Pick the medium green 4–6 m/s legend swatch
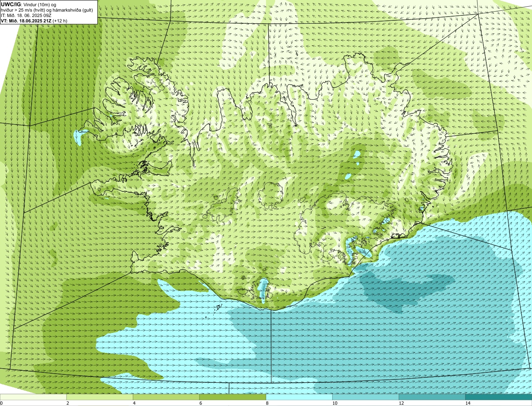 tap(166, 397)
